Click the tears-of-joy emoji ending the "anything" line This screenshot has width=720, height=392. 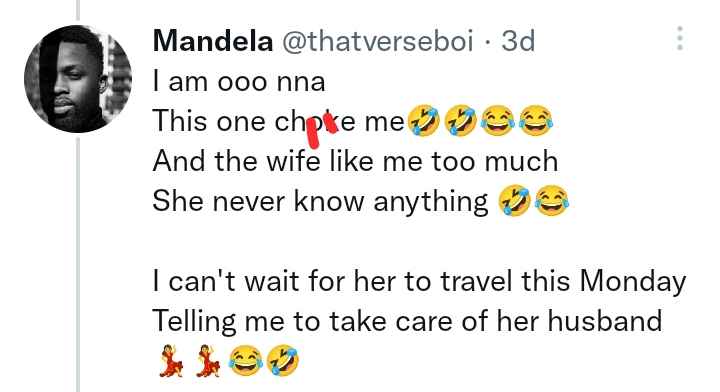[x=552, y=200]
